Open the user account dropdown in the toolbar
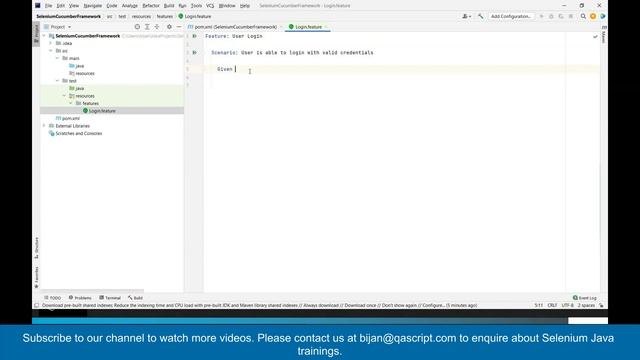Viewport: 640px width, 360px height. coord(467,16)
